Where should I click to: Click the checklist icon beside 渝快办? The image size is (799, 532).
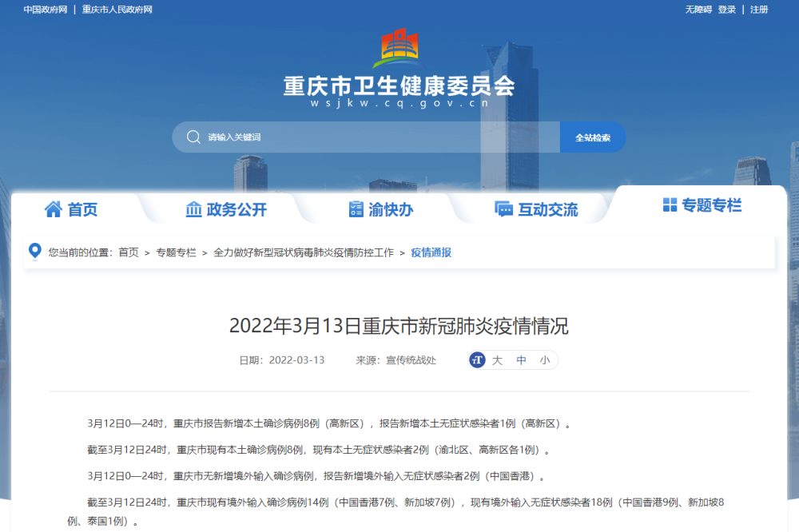[x=356, y=209]
